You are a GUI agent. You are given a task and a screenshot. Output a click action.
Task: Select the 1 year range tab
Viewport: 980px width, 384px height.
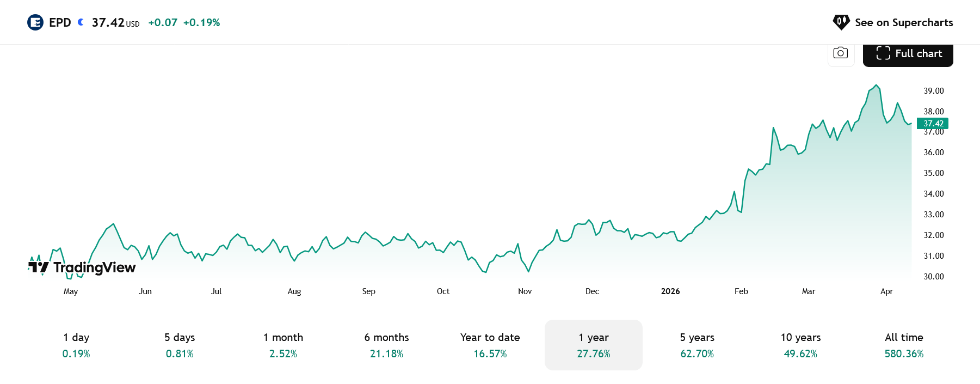(x=594, y=345)
